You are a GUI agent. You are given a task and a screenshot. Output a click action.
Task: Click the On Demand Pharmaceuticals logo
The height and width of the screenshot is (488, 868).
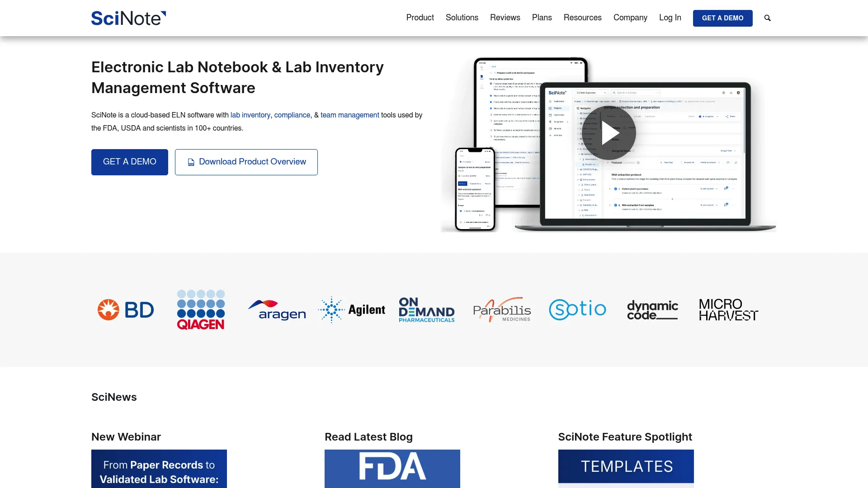tap(427, 310)
